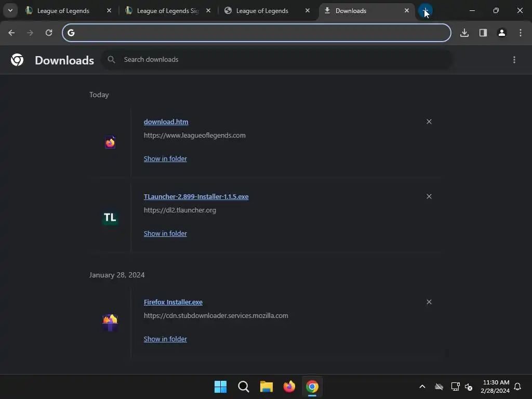Remove download.htm from the list
The height and width of the screenshot is (399, 532).
(429, 122)
